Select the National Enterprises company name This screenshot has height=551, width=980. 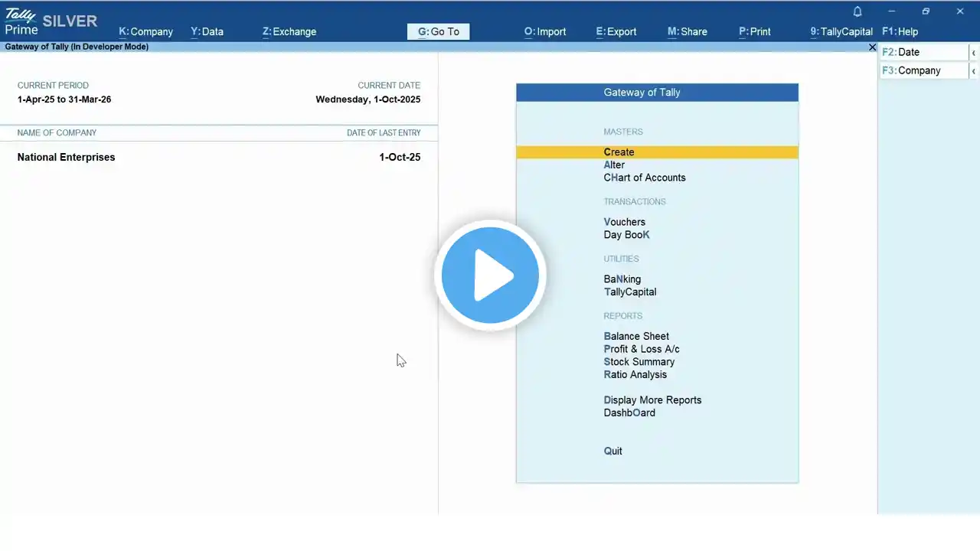[x=66, y=157]
